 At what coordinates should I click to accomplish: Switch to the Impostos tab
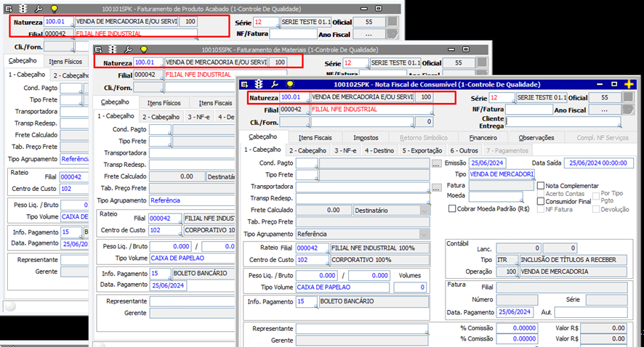click(x=366, y=137)
